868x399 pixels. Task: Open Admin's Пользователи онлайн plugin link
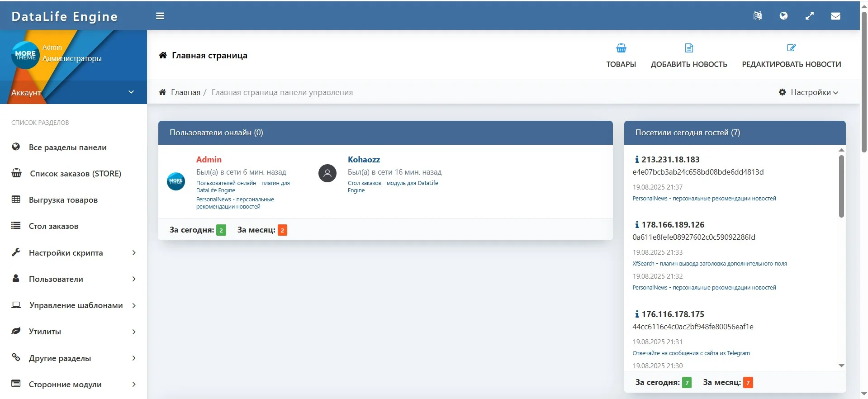point(243,186)
